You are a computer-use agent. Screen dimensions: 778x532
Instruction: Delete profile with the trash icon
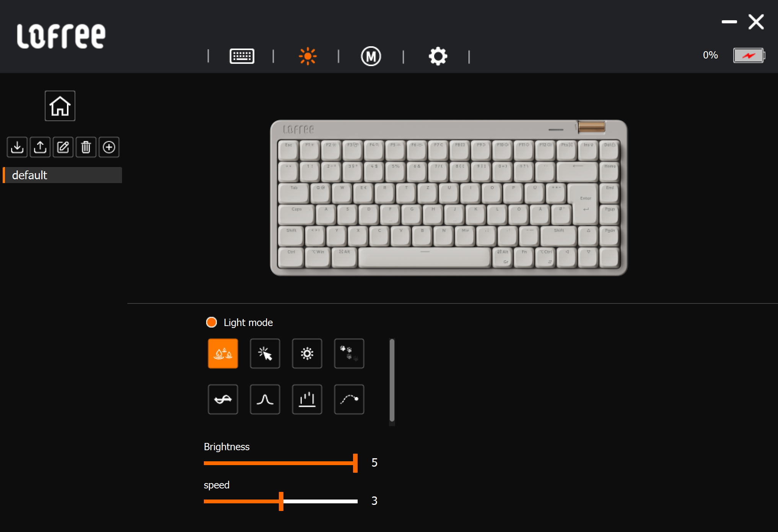(x=86, y=147)
